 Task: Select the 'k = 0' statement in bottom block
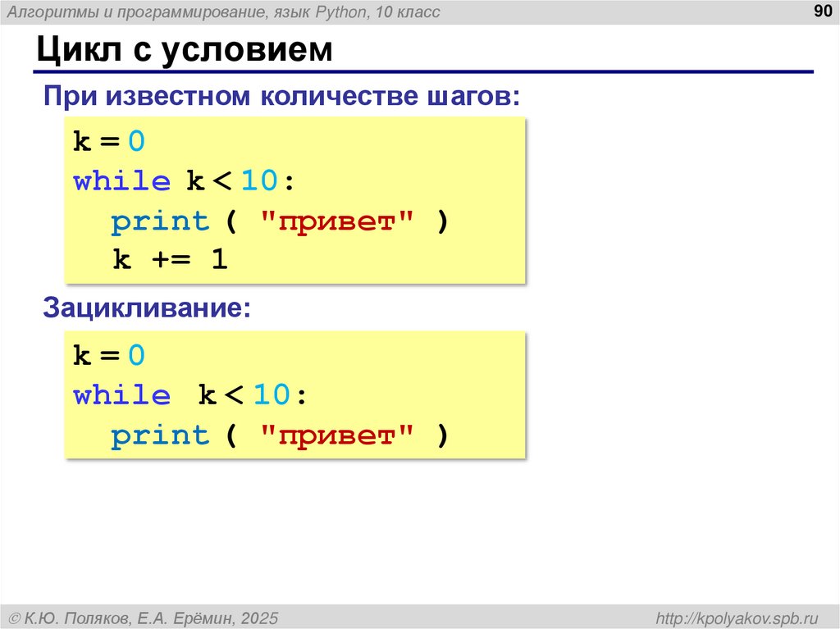tap(107, 354)
